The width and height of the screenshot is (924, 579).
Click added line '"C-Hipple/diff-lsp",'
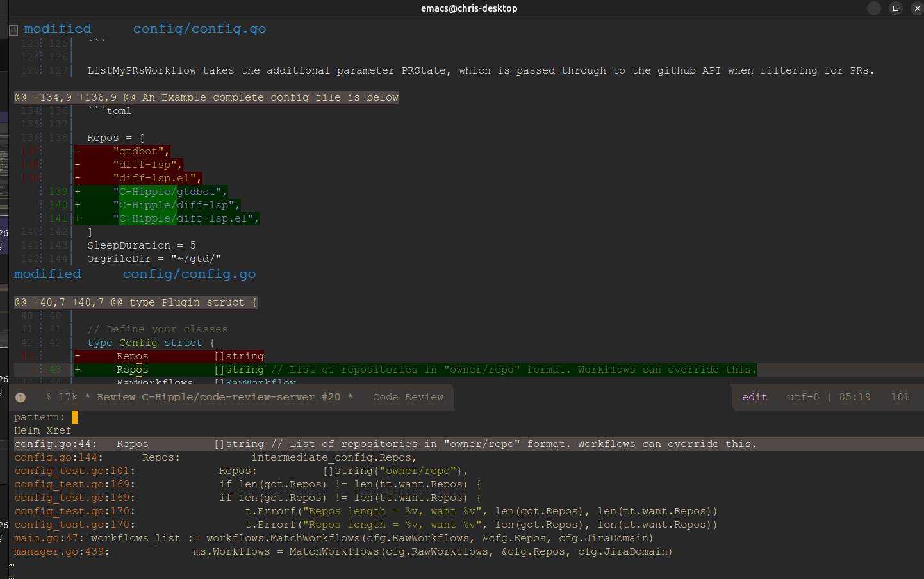(158, 205)
